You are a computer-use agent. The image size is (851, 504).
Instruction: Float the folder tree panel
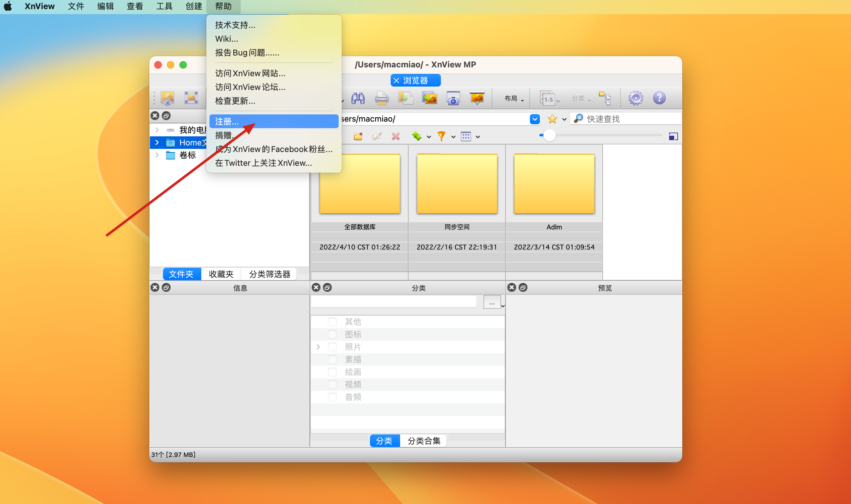pos(166,115)
